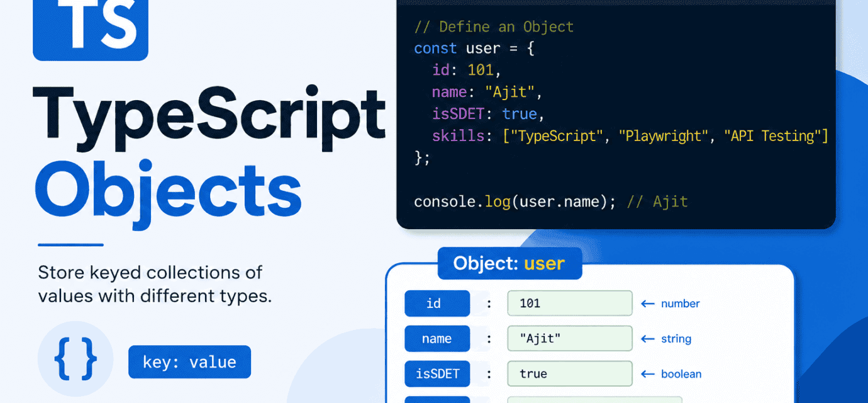
Task: Click the curly braces circle icon
Action: (x=75, y=359)
